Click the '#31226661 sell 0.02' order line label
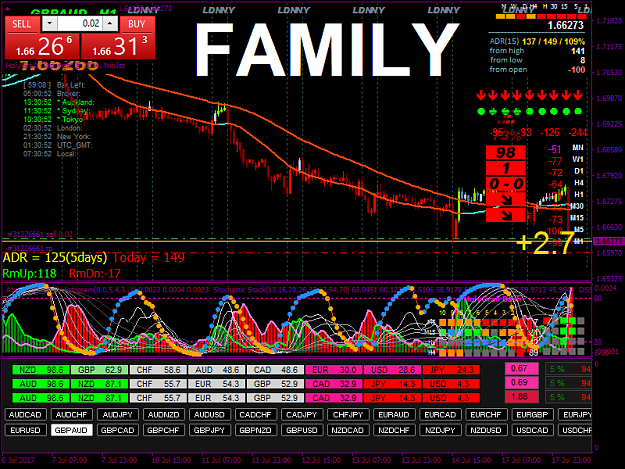This screenshot has width=625, height=469. (40, 234)
